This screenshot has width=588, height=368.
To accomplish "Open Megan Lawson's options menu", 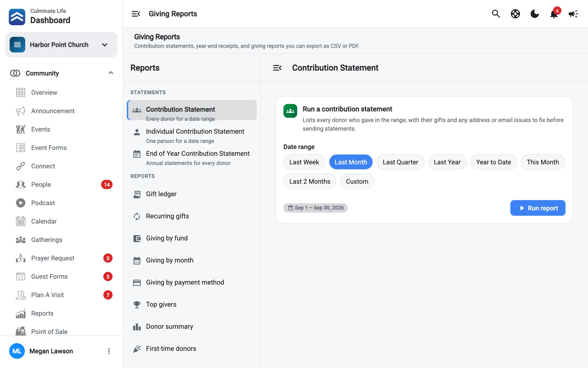I will click(109, 351).
